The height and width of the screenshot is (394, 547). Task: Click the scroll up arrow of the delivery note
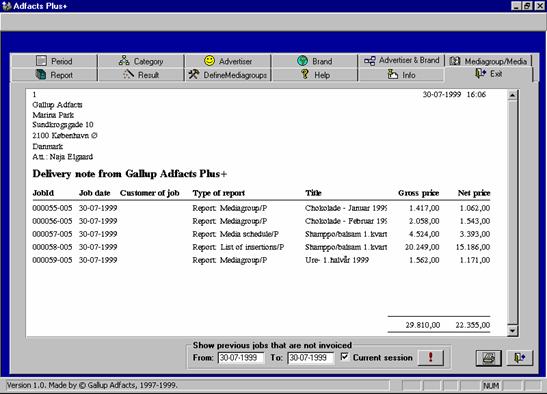(x=512, y=95)
